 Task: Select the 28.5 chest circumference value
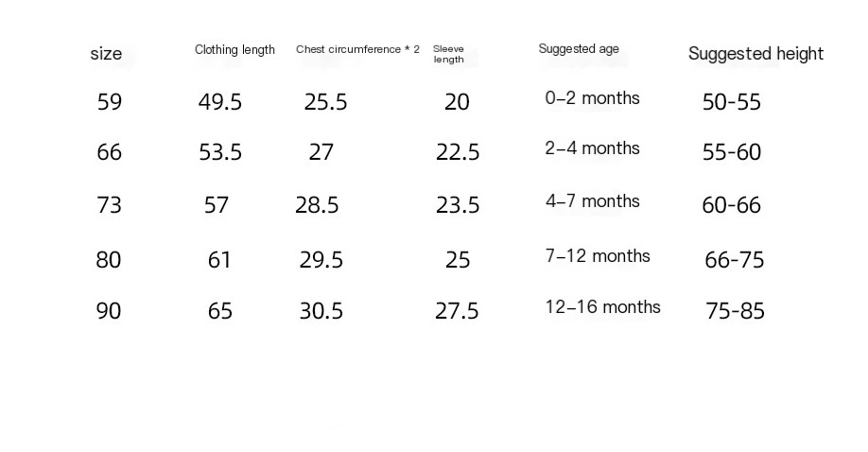317,205
